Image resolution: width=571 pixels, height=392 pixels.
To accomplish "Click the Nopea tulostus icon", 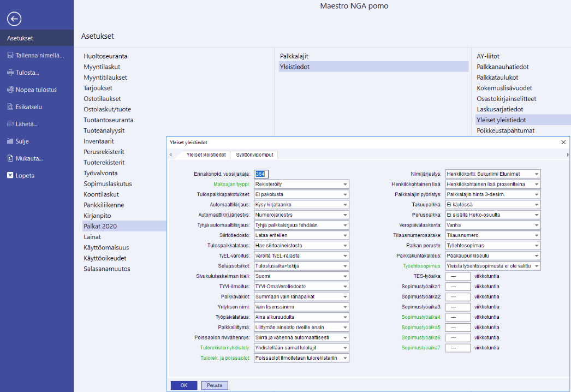I will point(10,90).
